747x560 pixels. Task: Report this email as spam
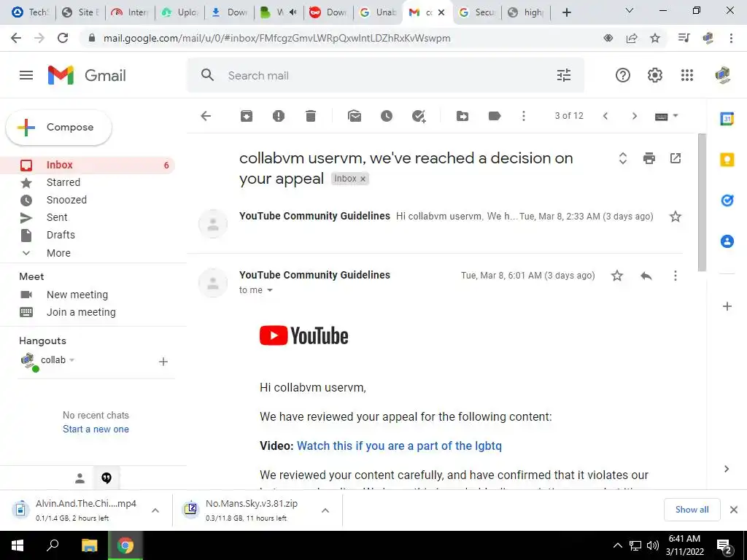pos(279,116)
